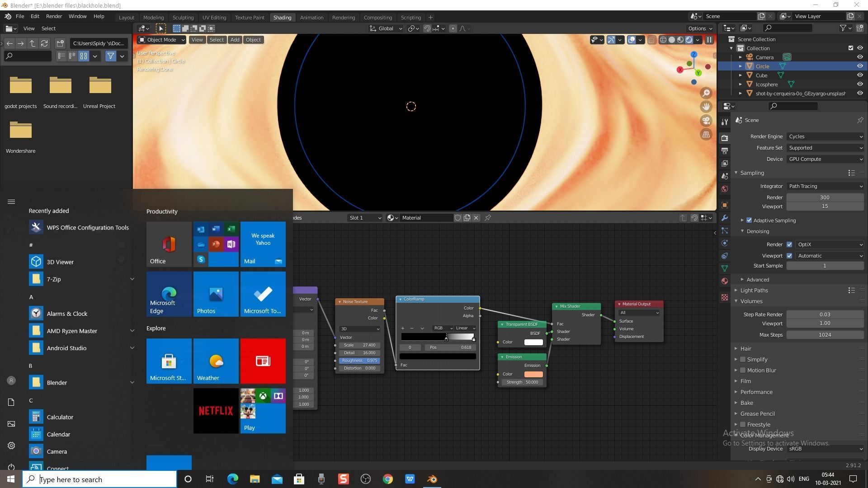The width and height of the screenshot is (868, 488).
Task: Open the Physics properties tab
Action: (725, 243)
